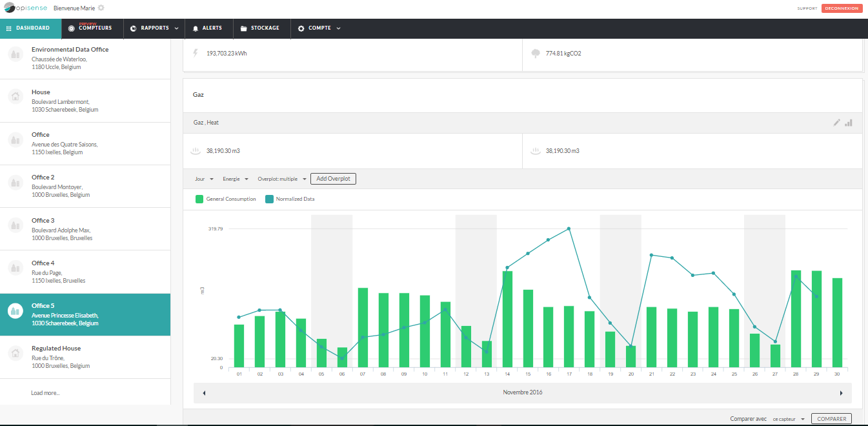Select Office on Avenue des Quatre Saisons

tap(85, 143)
